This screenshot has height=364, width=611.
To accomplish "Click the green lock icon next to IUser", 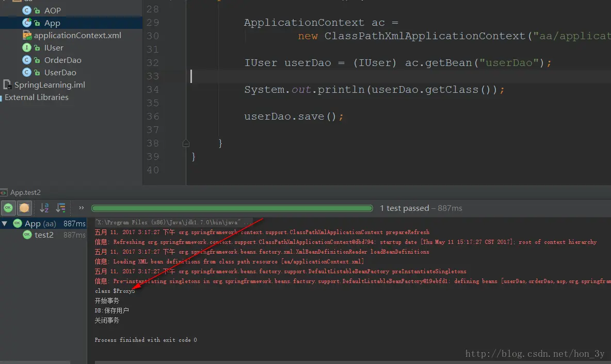I will click(x=37, y=48).
